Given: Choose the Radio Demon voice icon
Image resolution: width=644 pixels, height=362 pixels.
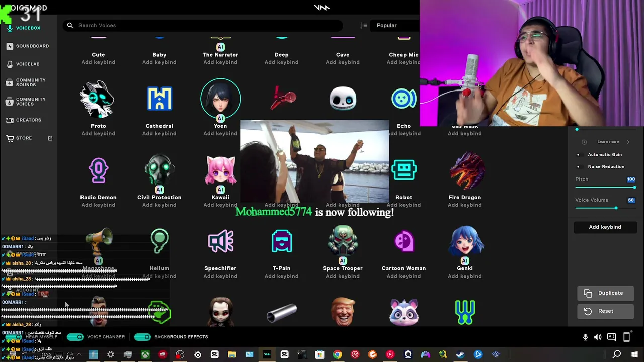Looking at the screenshot, I should 98,170.
